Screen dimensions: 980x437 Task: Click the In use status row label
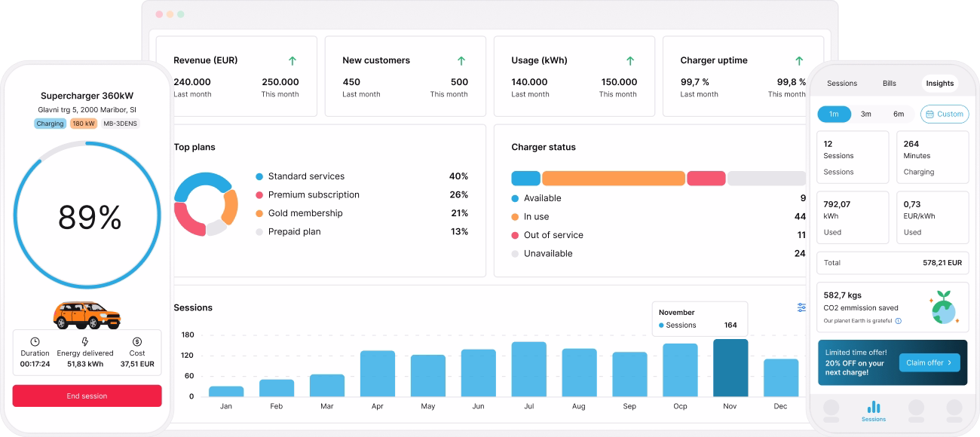tap(537, 216)
